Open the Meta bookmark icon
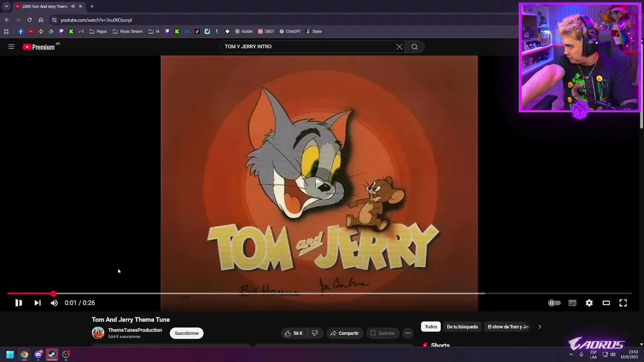Image resolution: width=644 pixels, height=362 pixels. tap(187, 31)
